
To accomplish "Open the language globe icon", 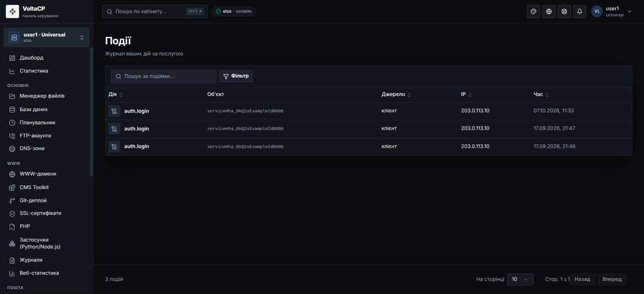I will 549,11.
